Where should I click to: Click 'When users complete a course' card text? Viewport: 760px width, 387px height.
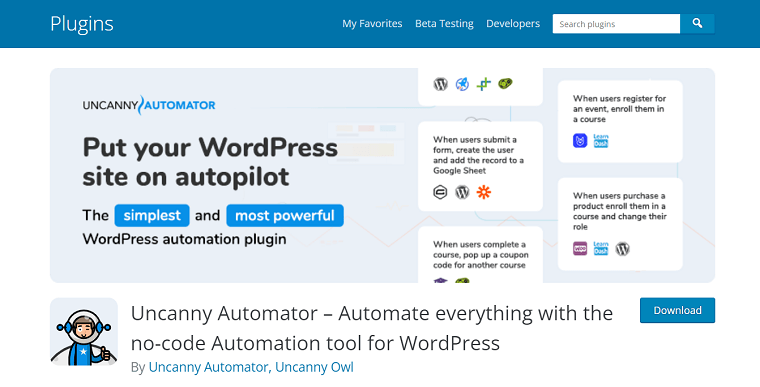click(480, 255)
